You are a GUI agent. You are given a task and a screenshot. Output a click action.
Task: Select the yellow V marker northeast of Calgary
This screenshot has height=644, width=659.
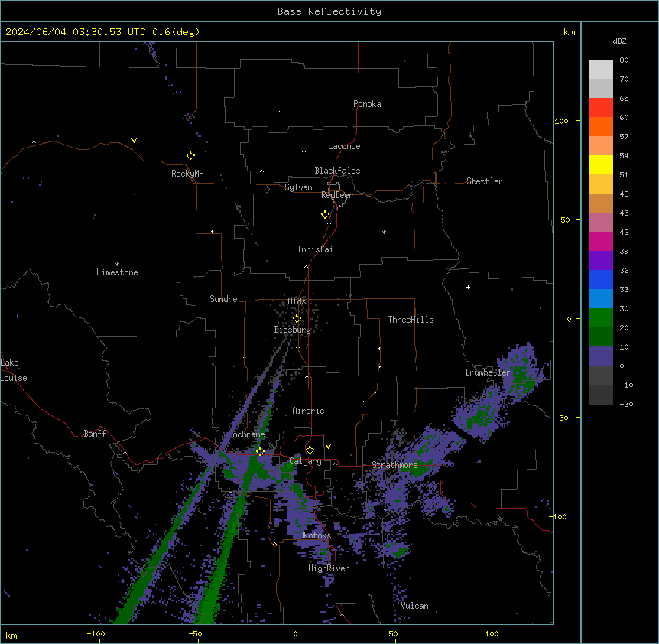328,447
